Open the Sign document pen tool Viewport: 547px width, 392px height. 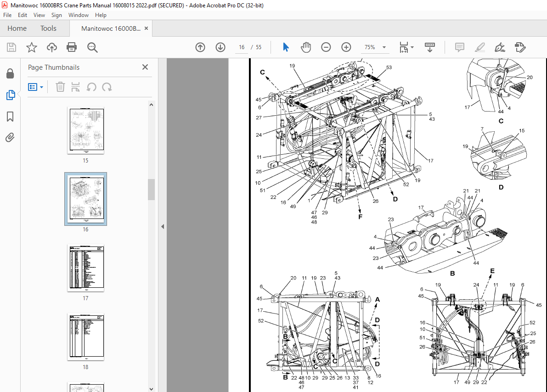click(500, 47)
